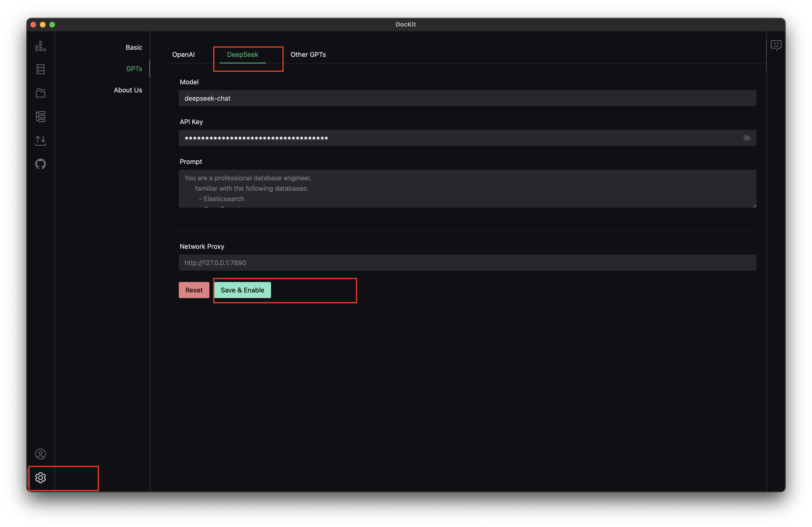Open the About Us section
Viewport: 812px width, 527px height.
(128, 90)
